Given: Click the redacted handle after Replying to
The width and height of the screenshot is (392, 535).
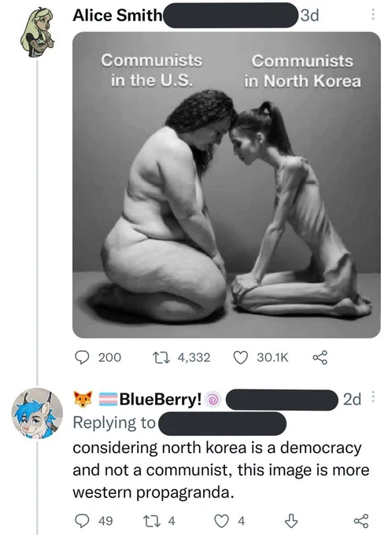Looking at the screenshot, I should (x=223, y=423).
